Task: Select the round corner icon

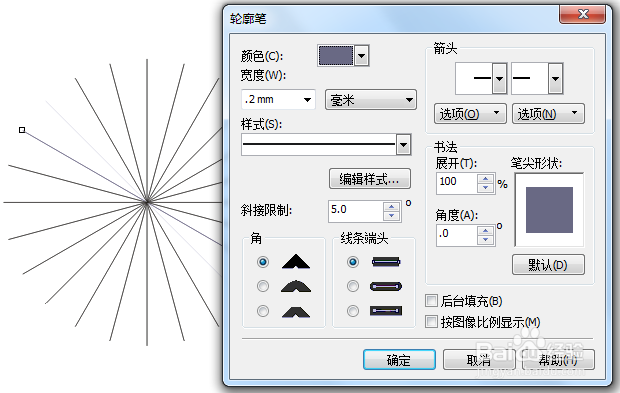Action: 296,286
